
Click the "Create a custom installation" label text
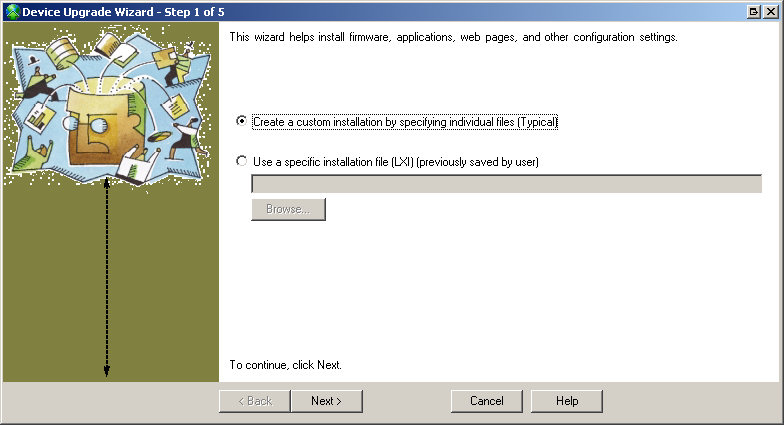[405, 122]
